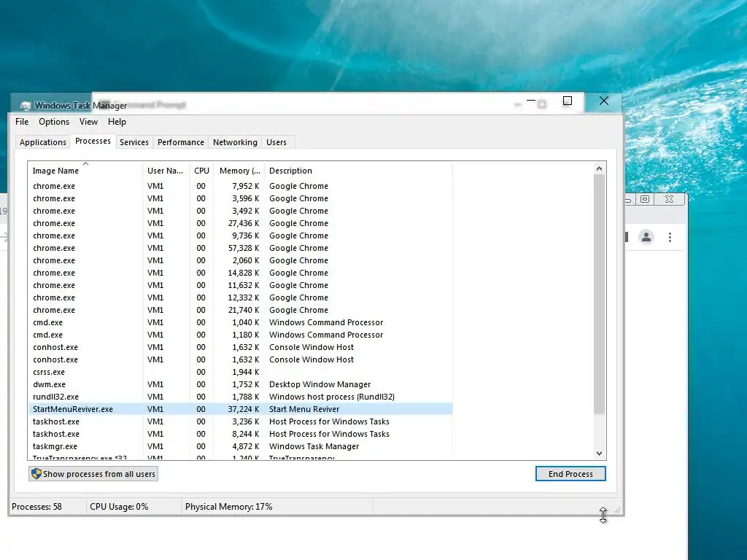Click the resize grip in Task Manager corner
The height and width of the screenshot is (560, 747).
[x=617, y=510]
